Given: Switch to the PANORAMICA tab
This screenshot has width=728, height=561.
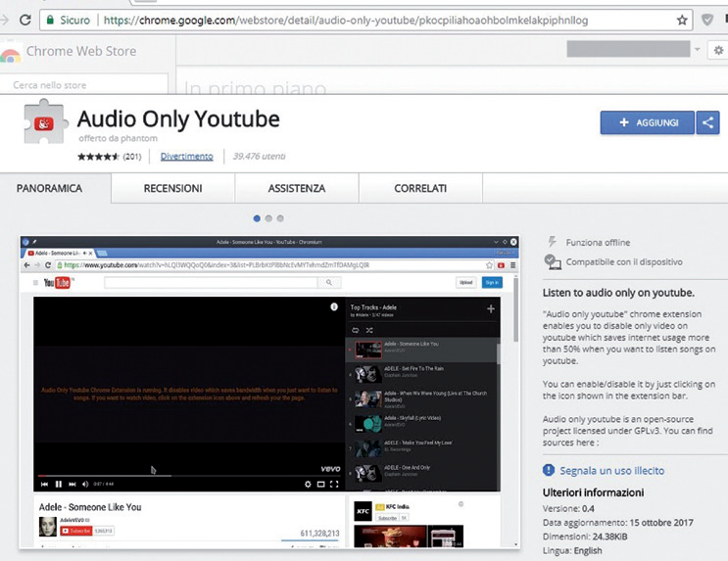Looking at the screenshot, I should click(x=49, y=188).
